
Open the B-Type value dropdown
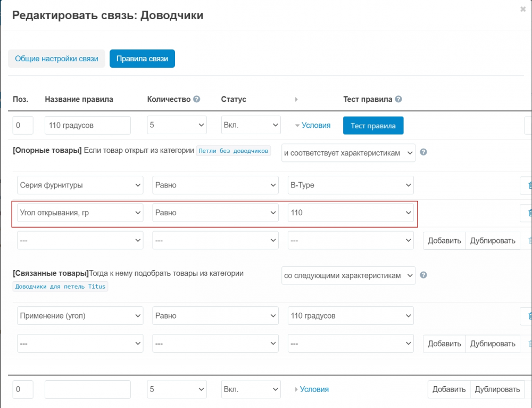coord(351,185)
